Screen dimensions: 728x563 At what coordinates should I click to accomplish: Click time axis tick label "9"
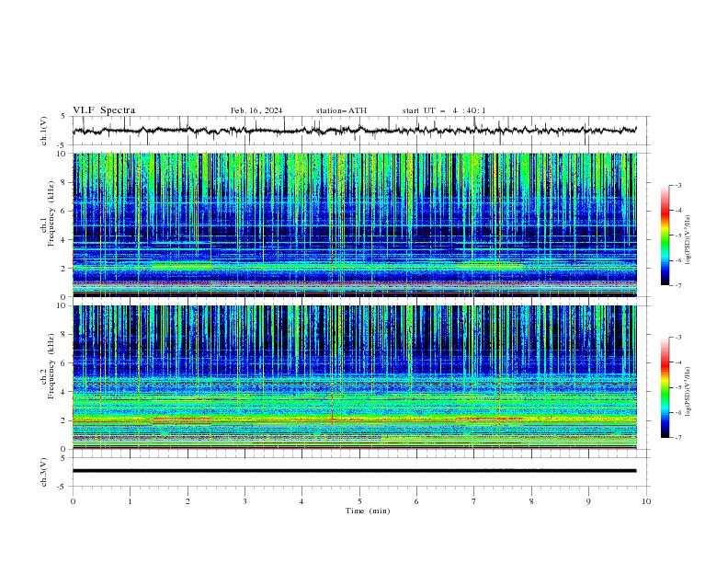588,501
